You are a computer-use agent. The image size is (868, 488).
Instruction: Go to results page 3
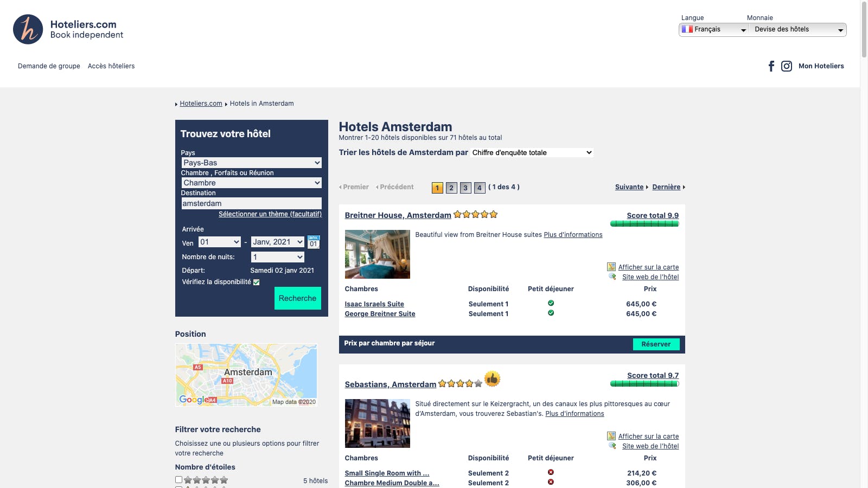point(465,188)
